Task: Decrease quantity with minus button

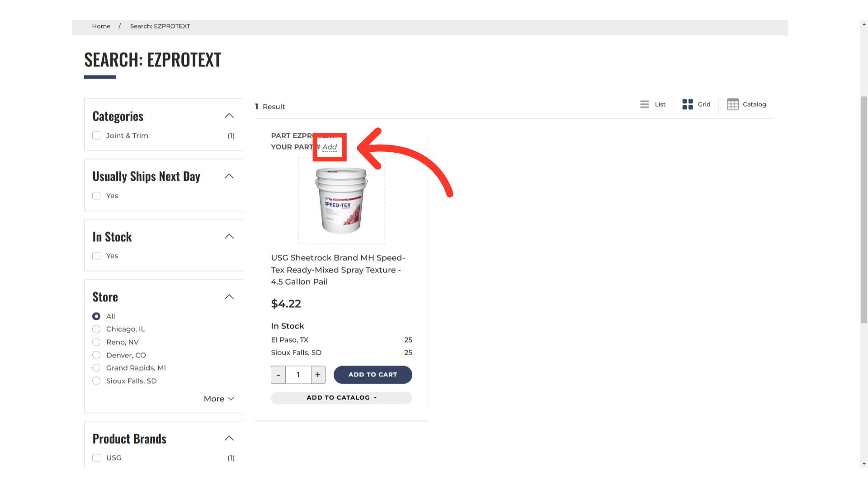Action: click(278, 375)
